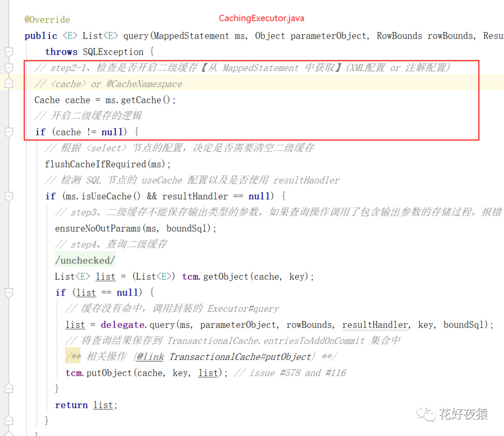Click the step4 comment line
Viewport: 504px width, 436px height.
(111, 244)
